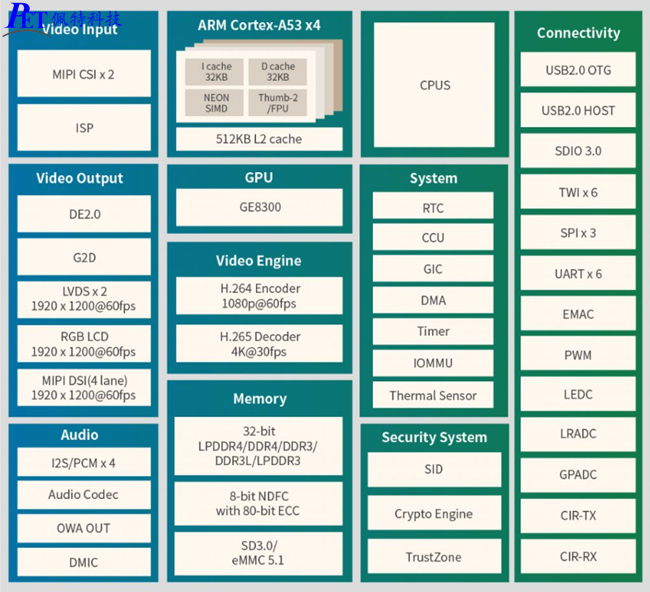Click the USB2.0 HOST block

click(x=578, y=110)
